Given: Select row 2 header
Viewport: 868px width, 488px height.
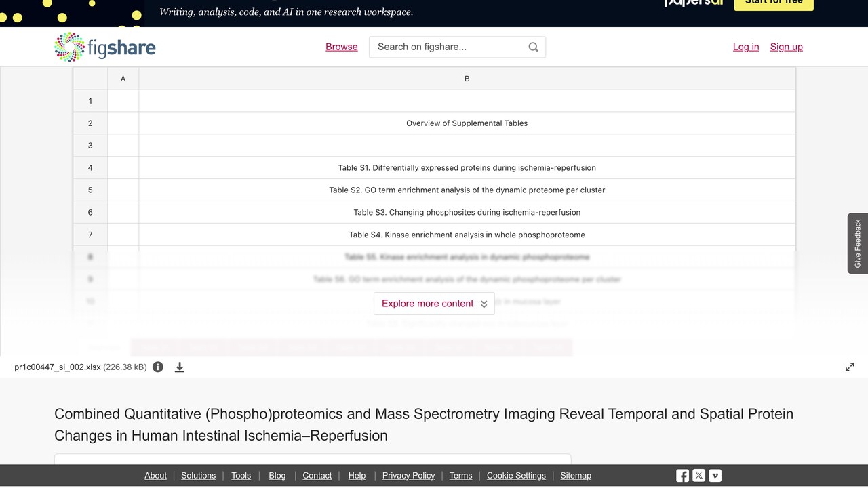Looking at the screenshot, I should click(x=90, y=123).
